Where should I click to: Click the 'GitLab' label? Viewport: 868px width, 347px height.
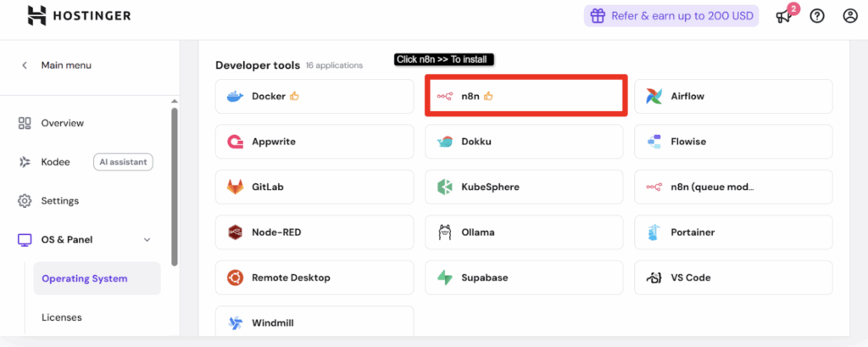tap(267, 187)
